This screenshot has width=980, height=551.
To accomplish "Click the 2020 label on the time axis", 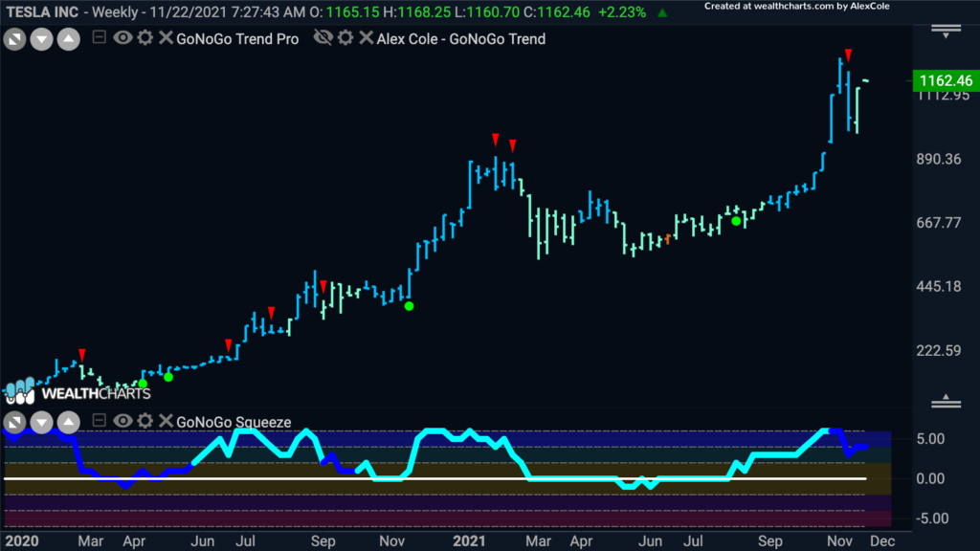I will click(22, 541).
